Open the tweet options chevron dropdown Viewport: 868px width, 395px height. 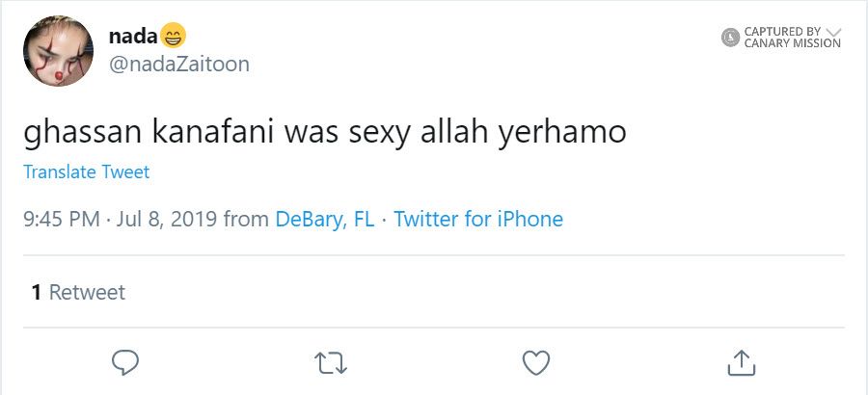click(x=834, y=31)
